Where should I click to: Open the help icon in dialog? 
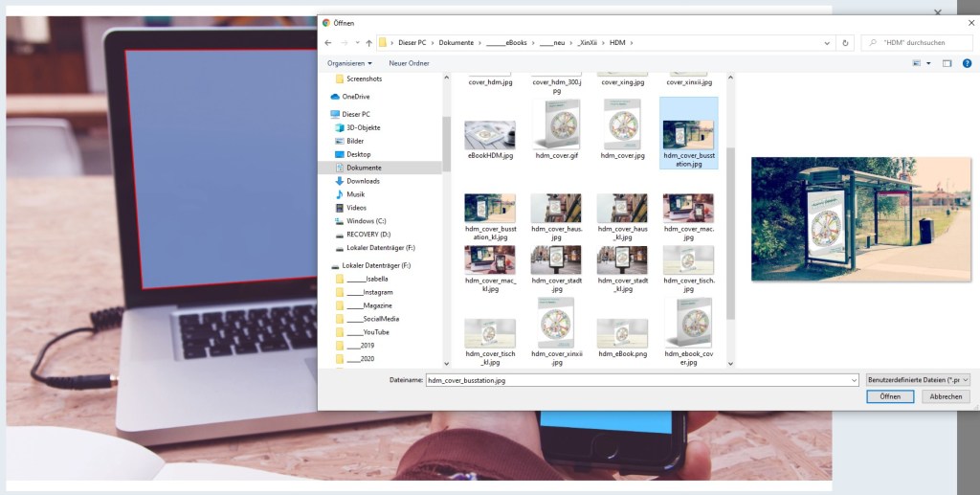coord(965,63)
